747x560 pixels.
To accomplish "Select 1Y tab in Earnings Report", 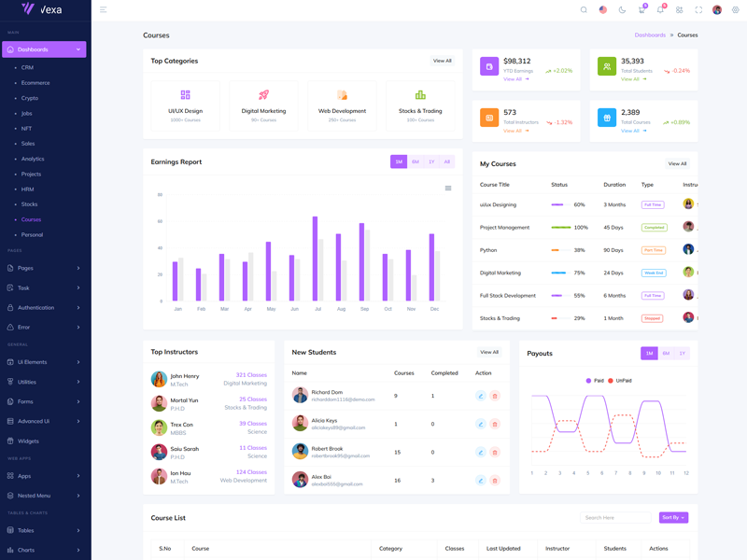I will click(431, 162).
